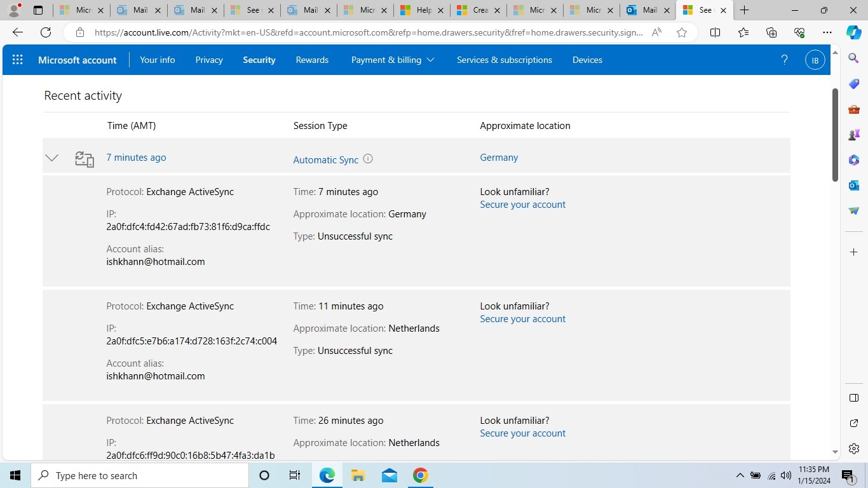Secure your account for 11 minutes ago entry

coord(522,319)
